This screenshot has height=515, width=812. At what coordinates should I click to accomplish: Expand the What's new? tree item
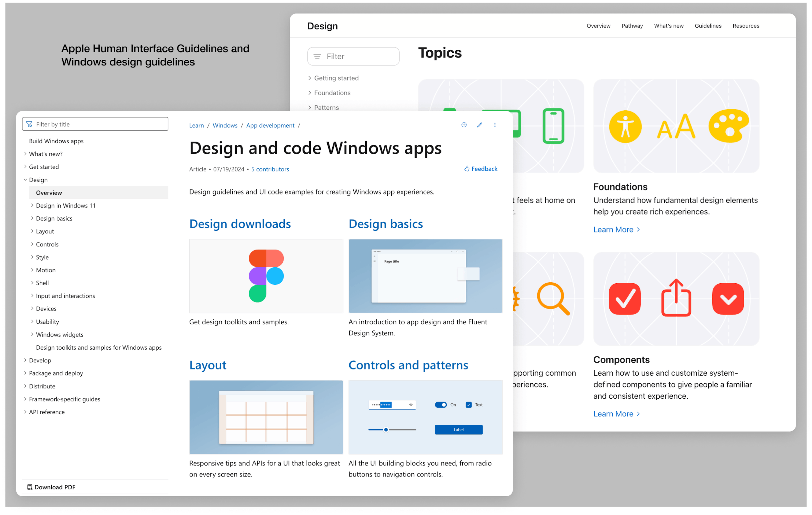pos(25,154)
